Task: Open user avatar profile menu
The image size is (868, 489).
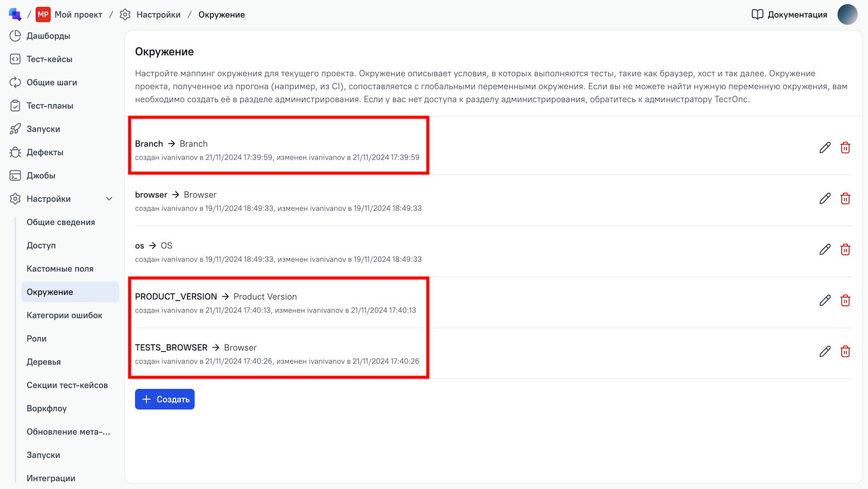Action: (x=848, y=14)
